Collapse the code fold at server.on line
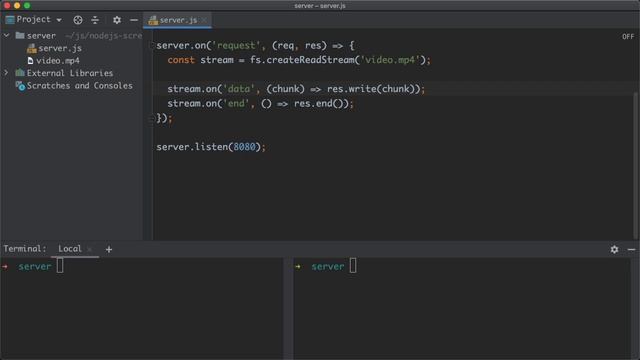The image size is (640, 360). (151, 45)
